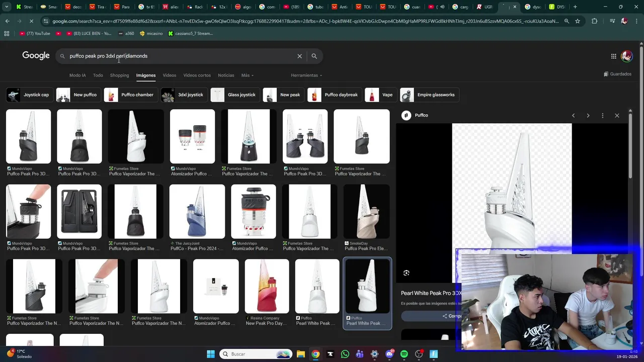Viewport: 644px width, 362px height.
Task: Open the large preview image of white Peak Pro
Action: (512, 189)
